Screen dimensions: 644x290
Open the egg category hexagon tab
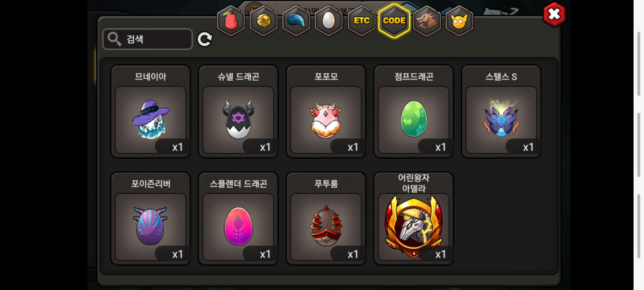pos(329,21)
